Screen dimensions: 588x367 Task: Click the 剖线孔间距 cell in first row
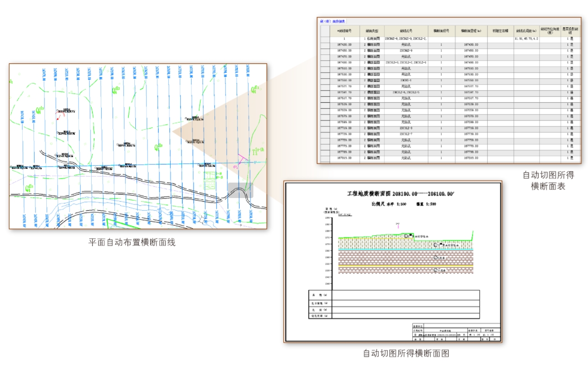tap(526, 39)
